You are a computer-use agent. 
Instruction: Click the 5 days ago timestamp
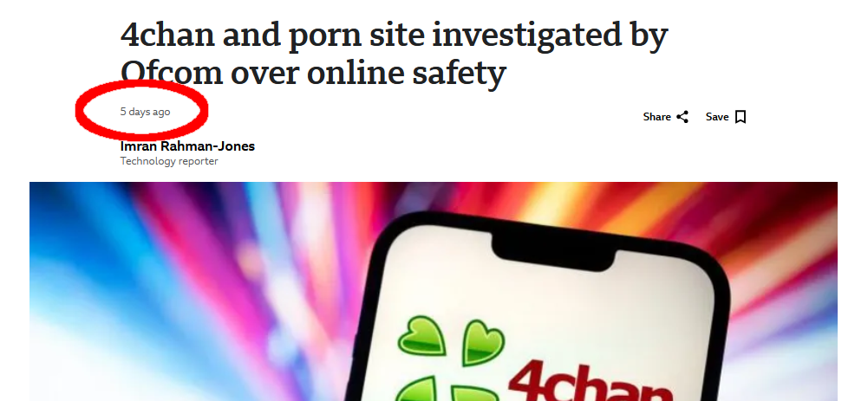click(x=145, y=112)
